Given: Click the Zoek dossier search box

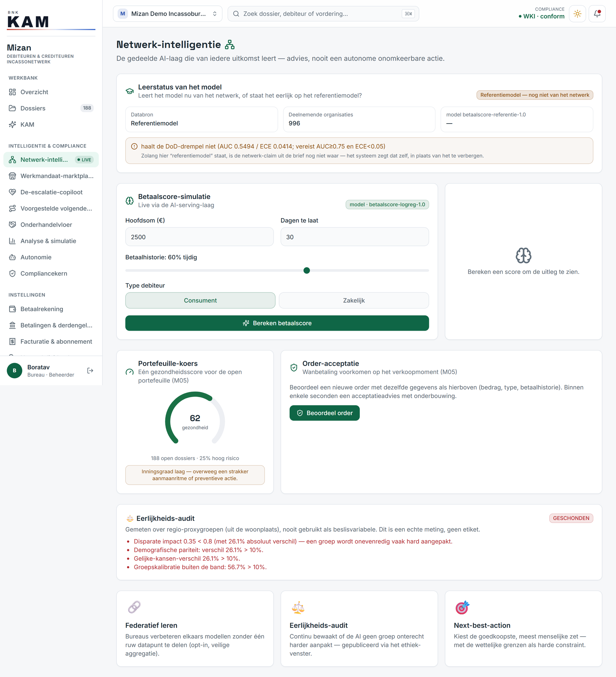Looking at the screenshot, I should [x=323, y=14].
